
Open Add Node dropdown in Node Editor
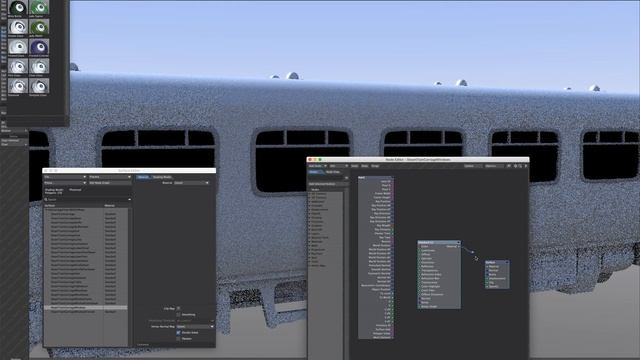pyautogui.click(x=318, y=166)
